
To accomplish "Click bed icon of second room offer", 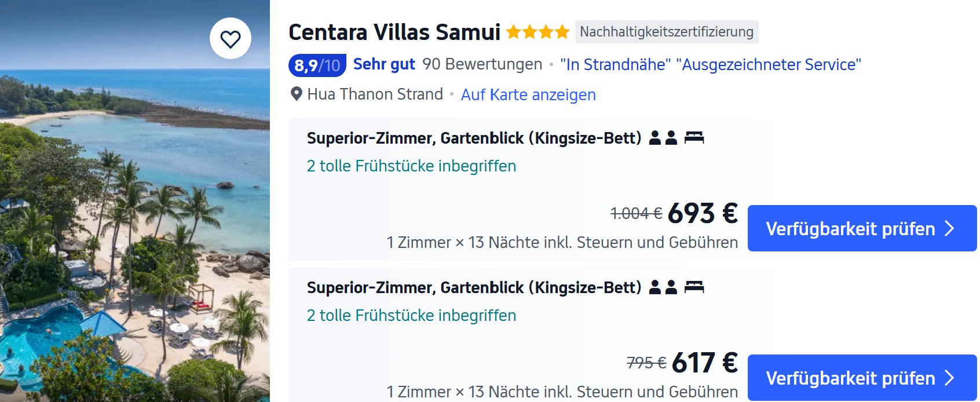I will click(694, 287).
